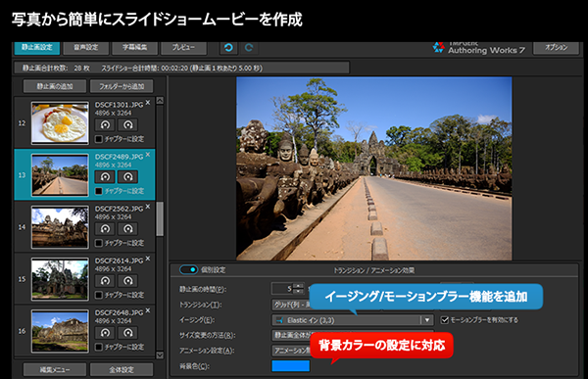Remove DSCF1301.JPG with its X icon
Screen dimensions: 588x379
tap(148, 103)
